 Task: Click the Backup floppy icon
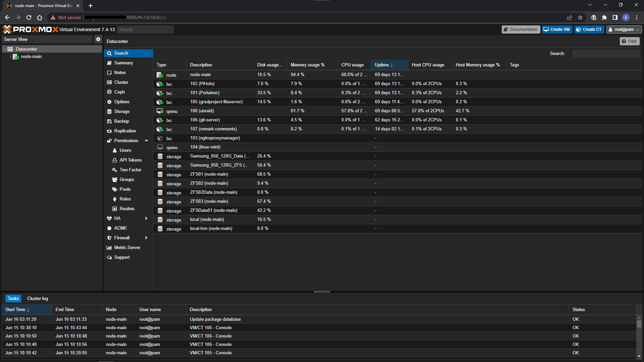click(109, 121)
